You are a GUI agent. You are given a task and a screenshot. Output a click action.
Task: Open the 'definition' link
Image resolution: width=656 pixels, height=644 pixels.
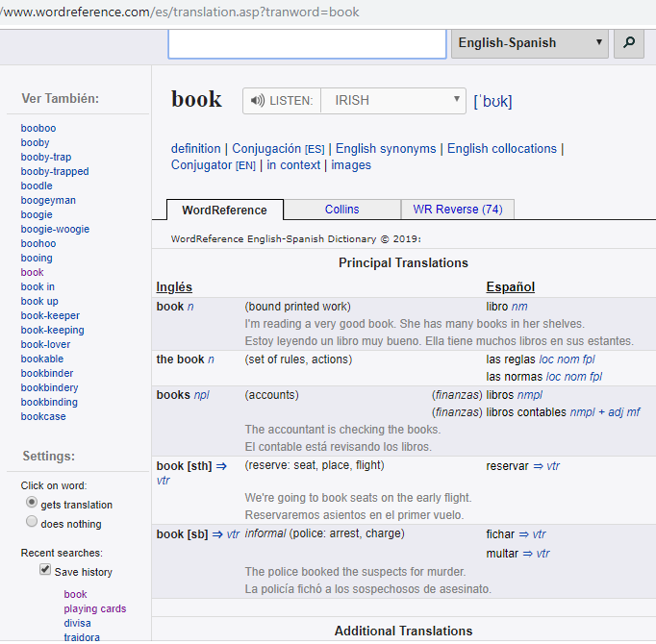pos(196,148)
